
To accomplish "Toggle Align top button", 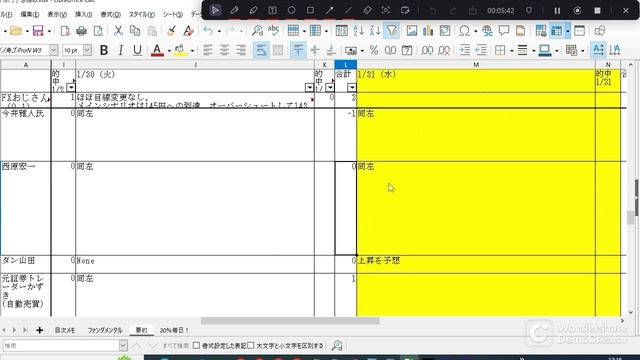I will tap(298, 50).
